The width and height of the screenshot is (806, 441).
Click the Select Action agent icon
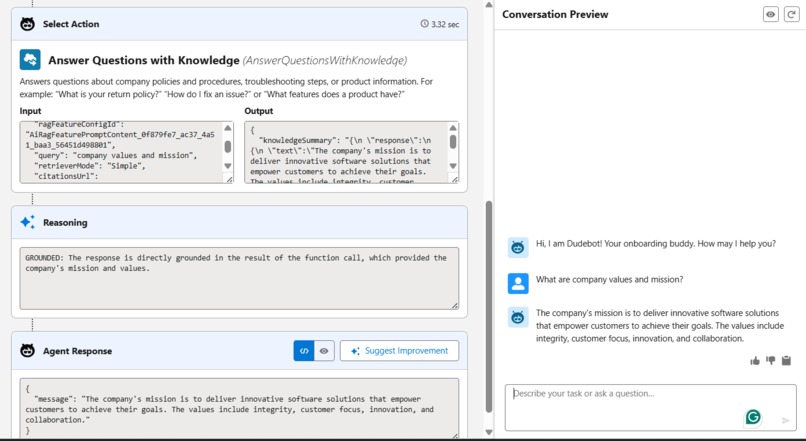27,24
